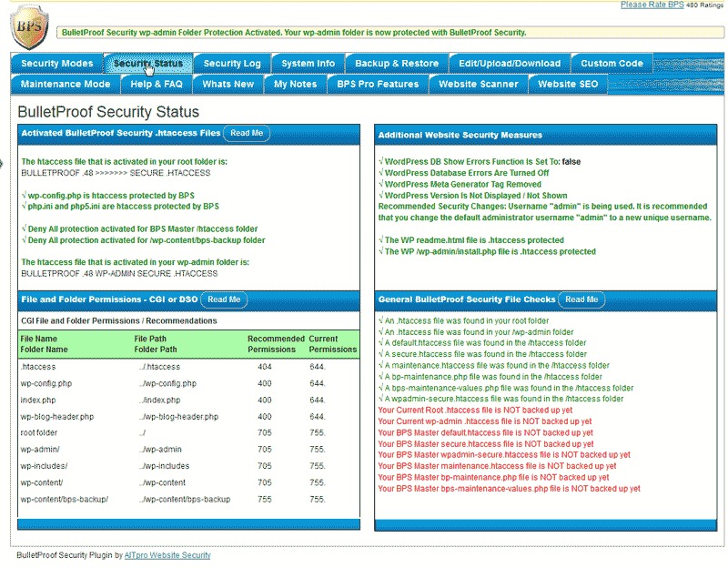The image size is (728, 568).
Task: Open the My Notes tab
Action: [x=295, y=85]
